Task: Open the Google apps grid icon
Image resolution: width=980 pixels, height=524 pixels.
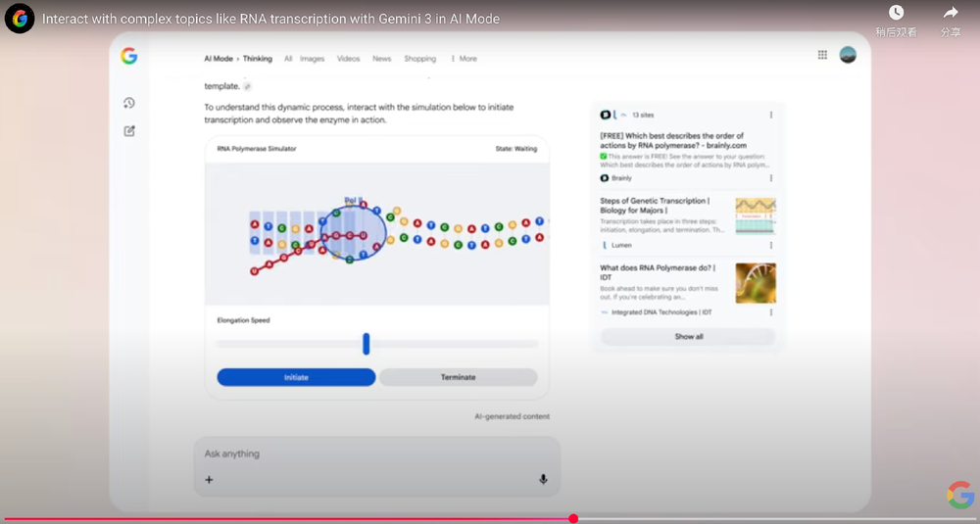Action: click(822, 55)
